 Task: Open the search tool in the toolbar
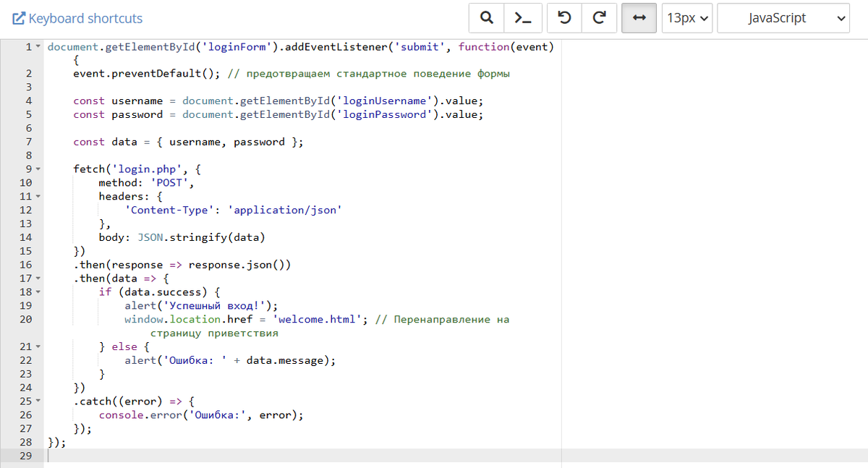pyautogui.click(x=486, y=17)
